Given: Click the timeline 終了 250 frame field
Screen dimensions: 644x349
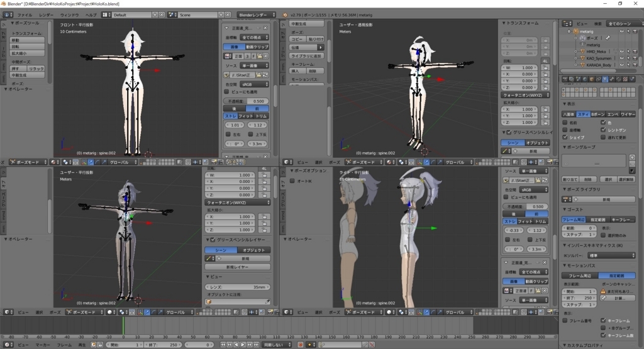Looking at the screenshot, I should point(163,345).
